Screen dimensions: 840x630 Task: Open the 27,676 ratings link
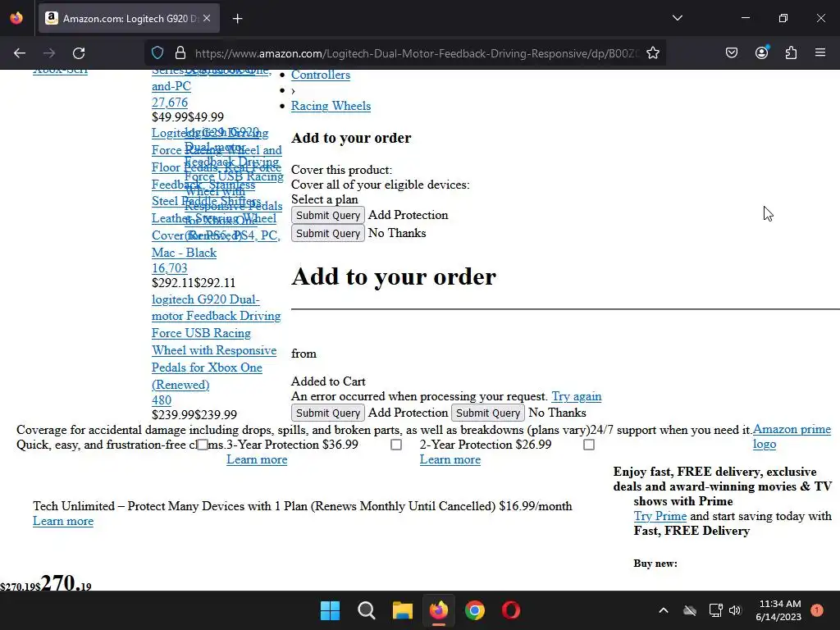point(170,103)
